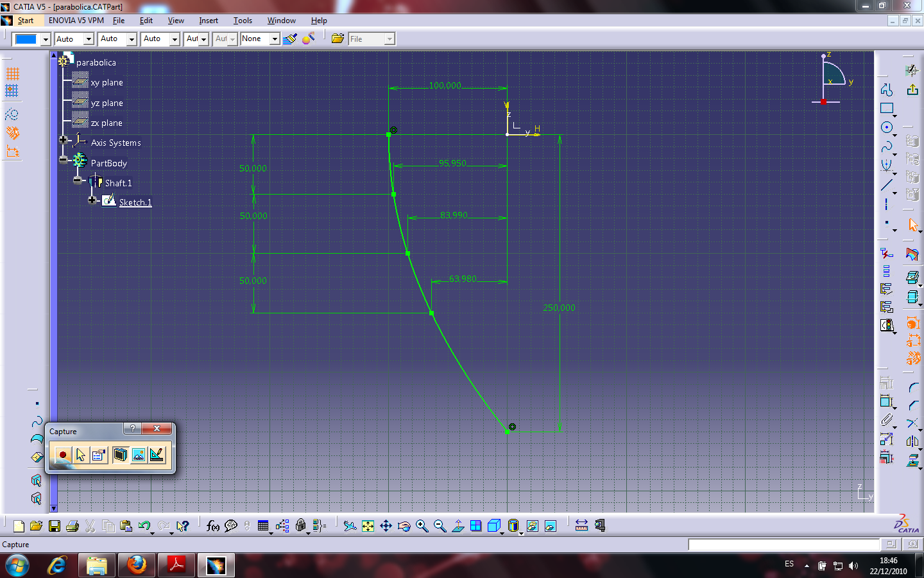Toggle Snap to Point option
The height and width of the screenshot is (578, 924).
(x=12, y=91)
